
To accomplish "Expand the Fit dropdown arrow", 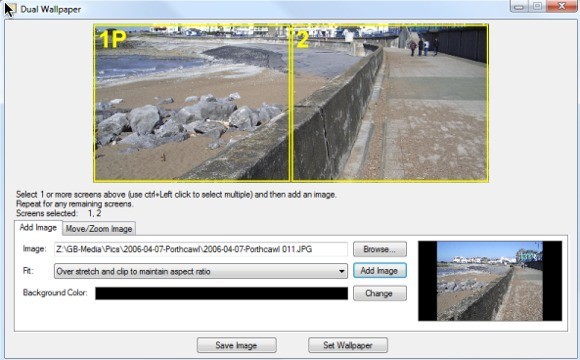I will click(x=341, y=271).
